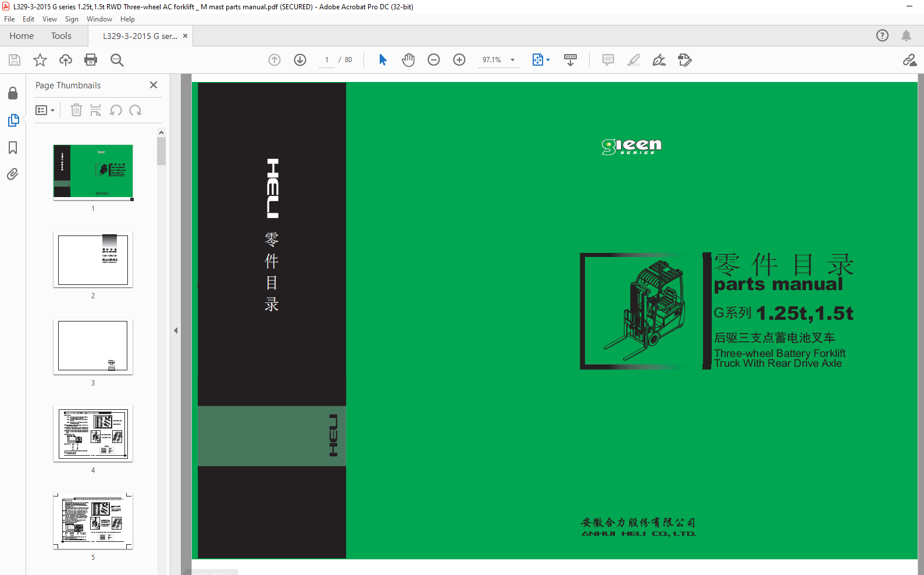Image resolution: width=924 pixels, height=575 pixels.
Task: Close the Page Thumbnails panel
Action: point(154,85)
